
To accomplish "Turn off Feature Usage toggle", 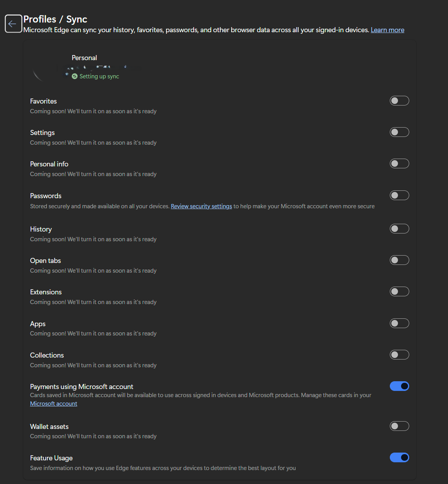I will coord(399,458).
